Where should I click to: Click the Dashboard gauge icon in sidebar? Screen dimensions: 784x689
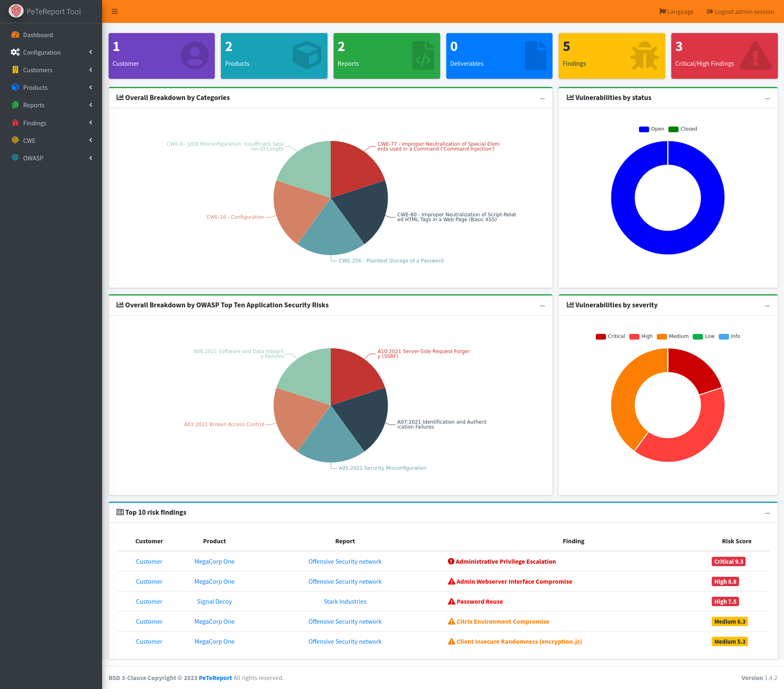(16, 35)
